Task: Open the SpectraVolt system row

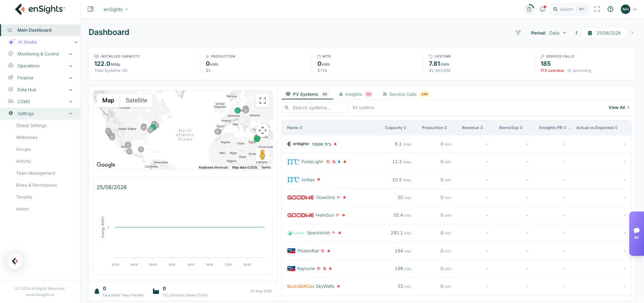Action: click(x=456, y=233)
